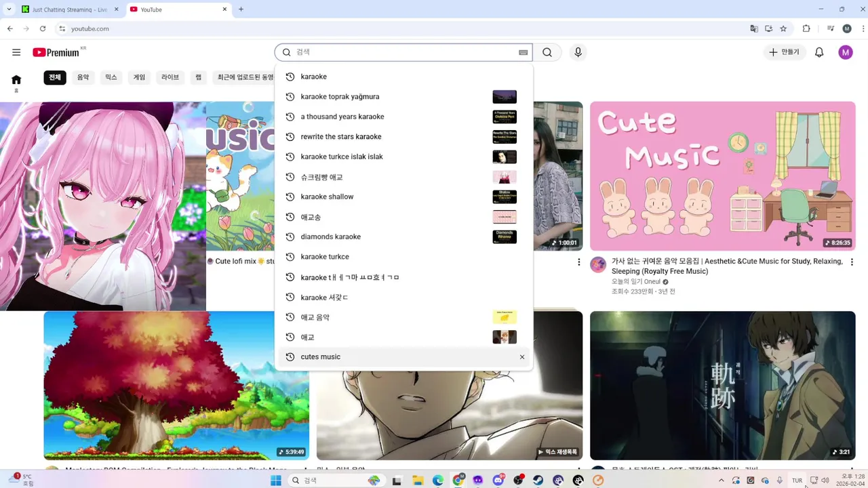Open the YouTube hamburger guide menu
The height and width of the screenshot is (488, 868).
[16, 52]
